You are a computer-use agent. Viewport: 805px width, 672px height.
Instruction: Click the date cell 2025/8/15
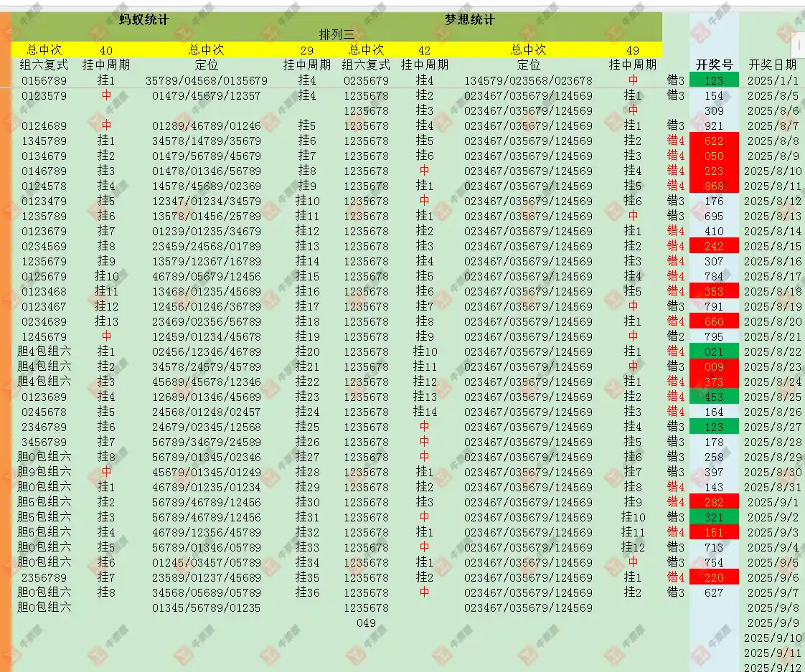(x=773, y=246)
